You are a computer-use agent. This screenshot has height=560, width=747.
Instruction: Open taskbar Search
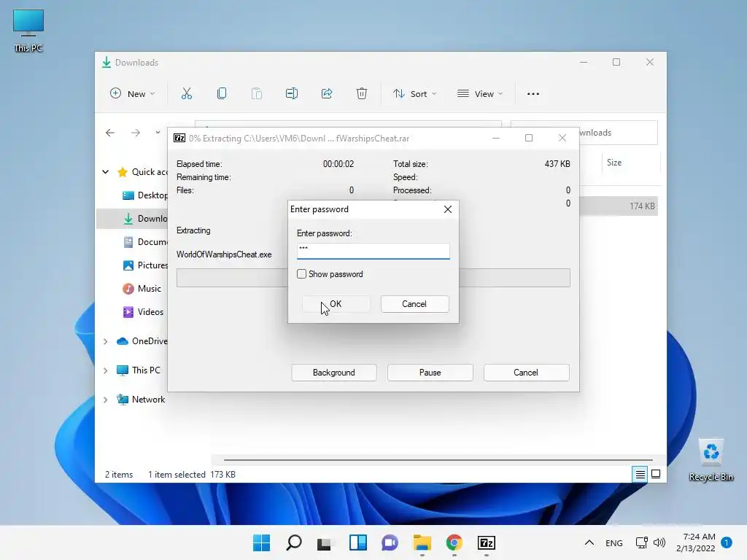coord(294,542)
